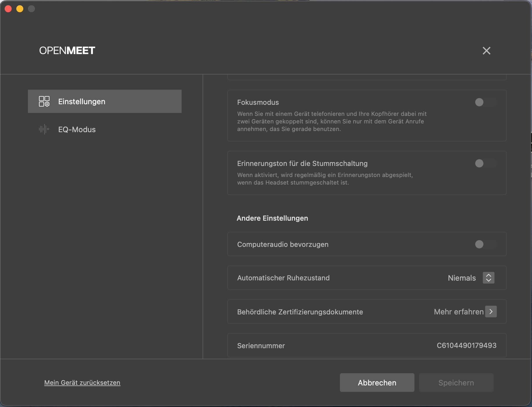Click the Fokusmodus description text
This screenshot has height=407, width=532.
pyautogui.click(x=332, y=121)
